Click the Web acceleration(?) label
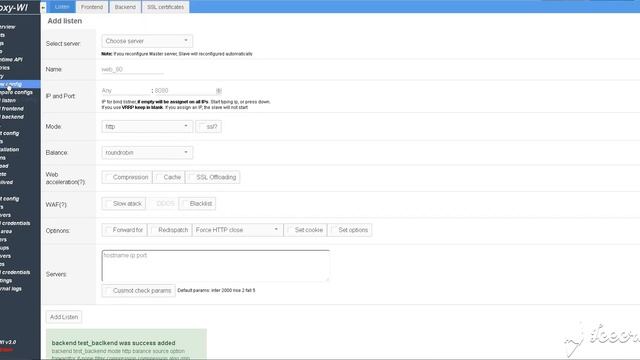 coord(65,178)
